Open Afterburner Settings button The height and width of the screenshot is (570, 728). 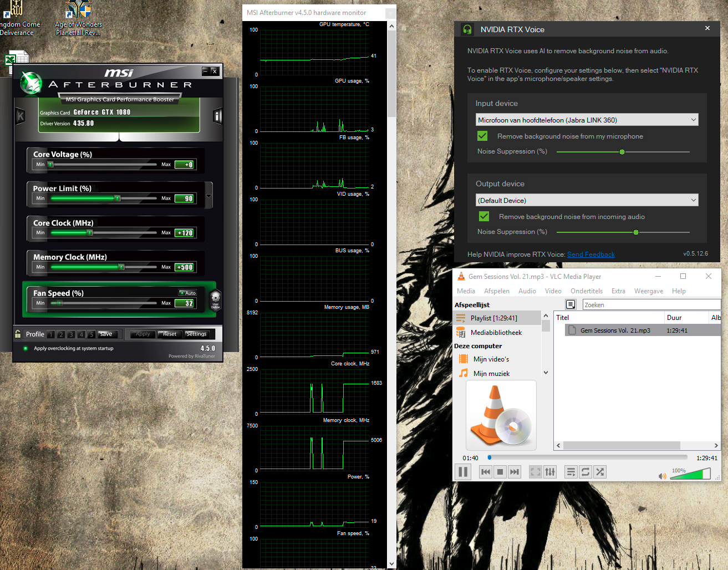pos(196,334)
